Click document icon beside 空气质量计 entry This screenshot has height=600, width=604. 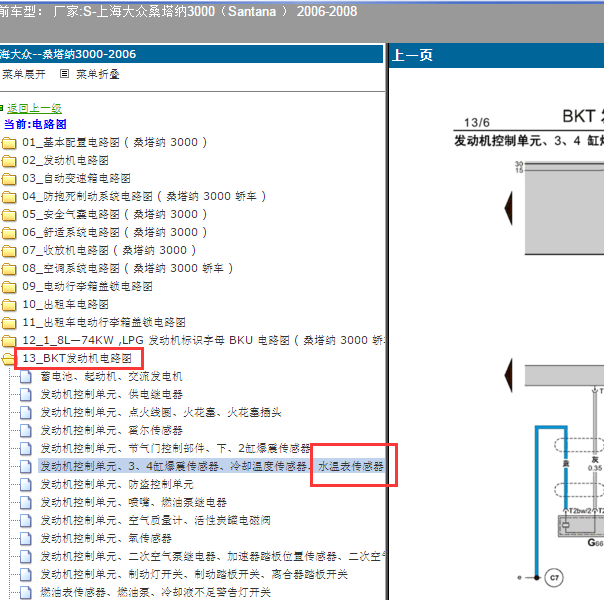click(x=26, y=521)
